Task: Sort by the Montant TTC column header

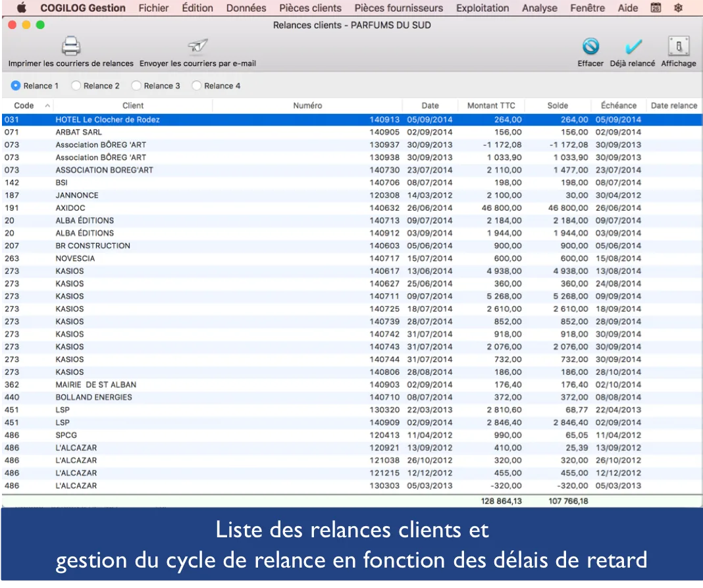Action: pyautogui.click(x=491, y=106)
